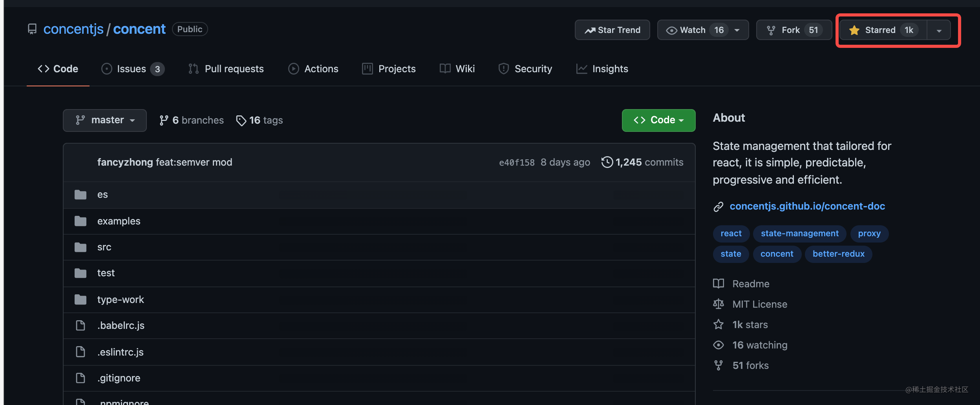Click the fork count badge 51
This screenshot has height=405, width=980.
[814, 30]
